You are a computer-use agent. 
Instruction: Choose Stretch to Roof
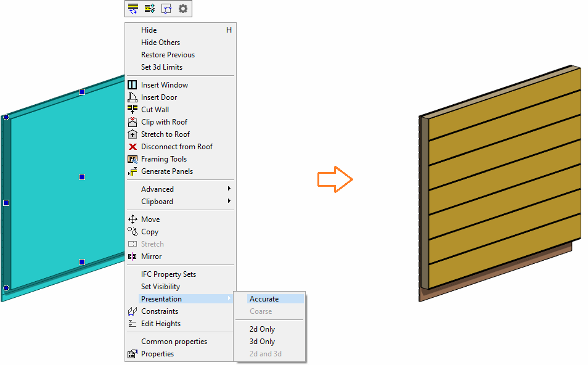[x=165, y=134]
